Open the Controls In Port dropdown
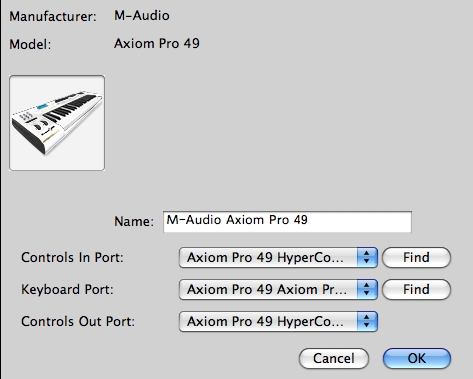 278,257
